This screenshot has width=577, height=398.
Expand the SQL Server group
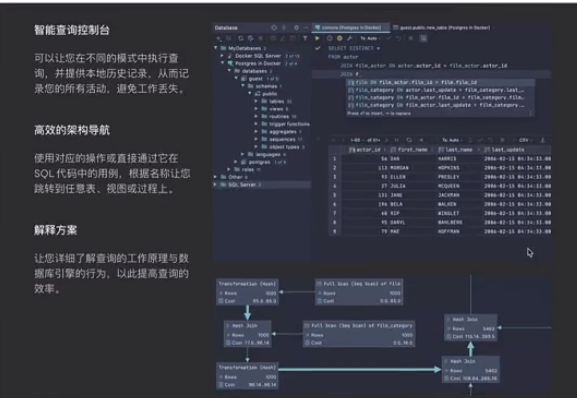(216, 184)
